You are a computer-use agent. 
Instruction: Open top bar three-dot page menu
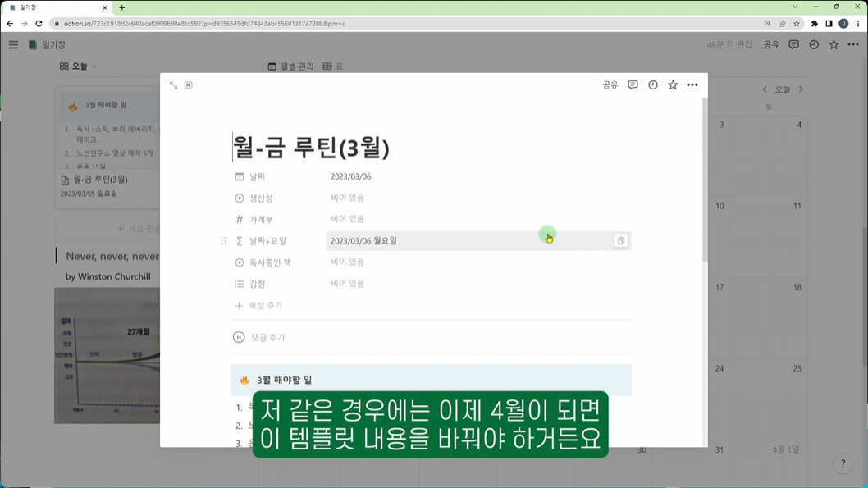tap(853, 45)
